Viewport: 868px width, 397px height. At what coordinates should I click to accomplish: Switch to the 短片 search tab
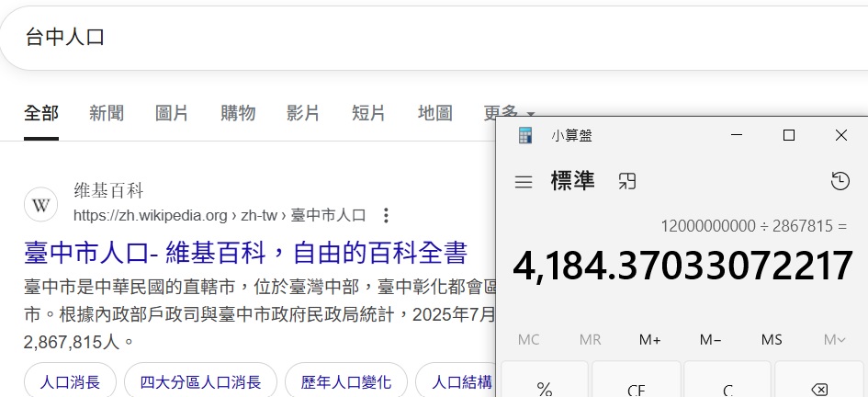368,114
